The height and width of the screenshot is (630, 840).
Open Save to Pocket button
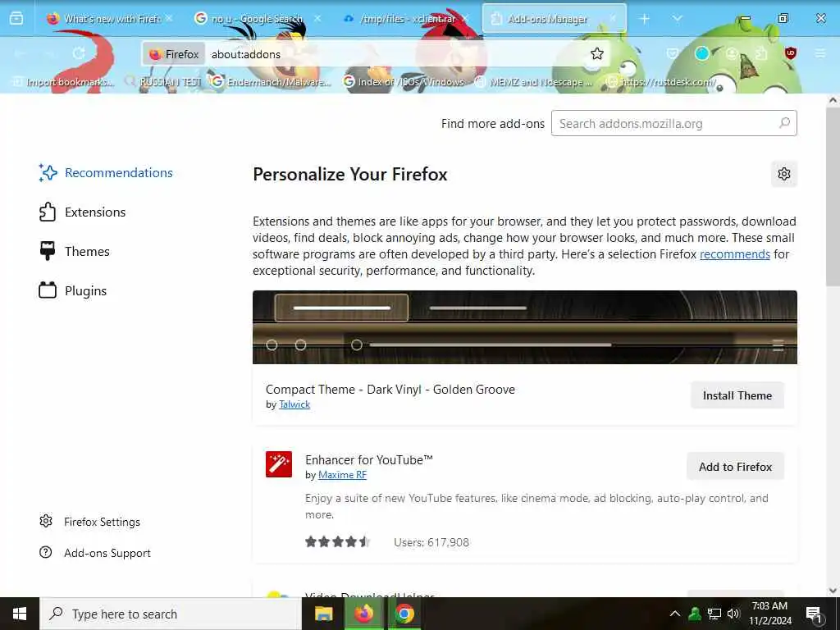[673, 53]
